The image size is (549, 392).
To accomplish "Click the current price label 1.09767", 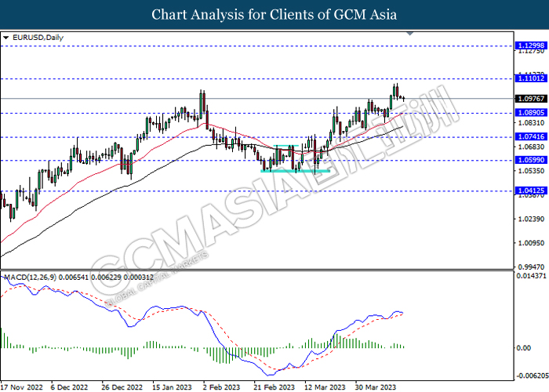I will (x=531, y=99).
